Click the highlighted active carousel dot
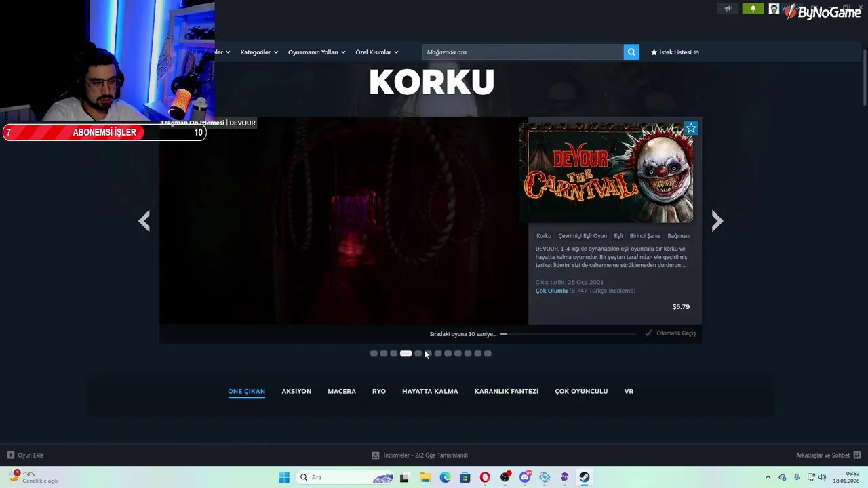Screen dimensions: 868x488 [x=406, y=353]
